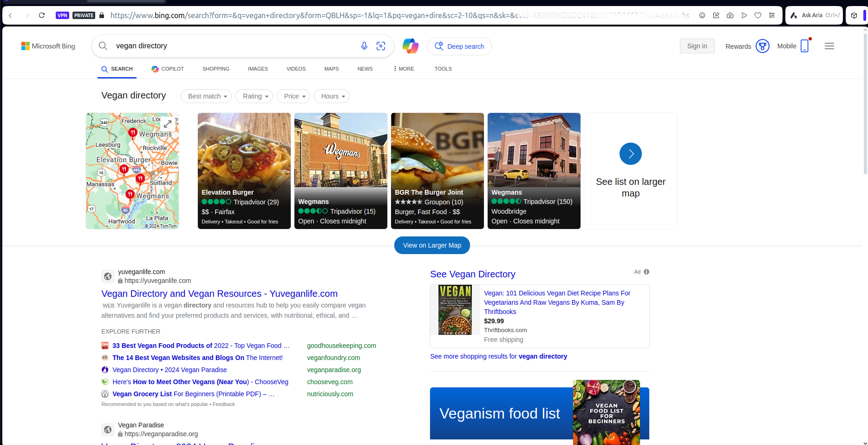Open 'Here's How to Meet Other Vegans' link
Viewport: 868px width, 445px height.
(x=200, y=382)
